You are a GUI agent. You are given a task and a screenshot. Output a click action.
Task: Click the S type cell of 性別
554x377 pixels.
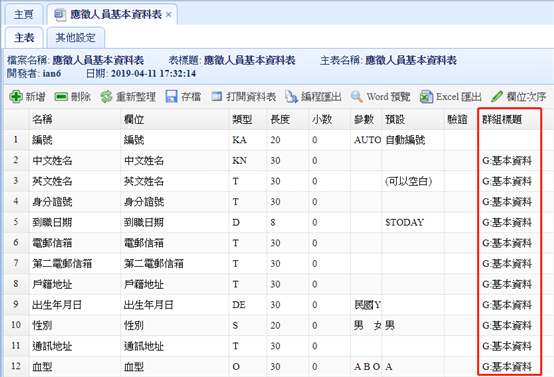(248, 325)
